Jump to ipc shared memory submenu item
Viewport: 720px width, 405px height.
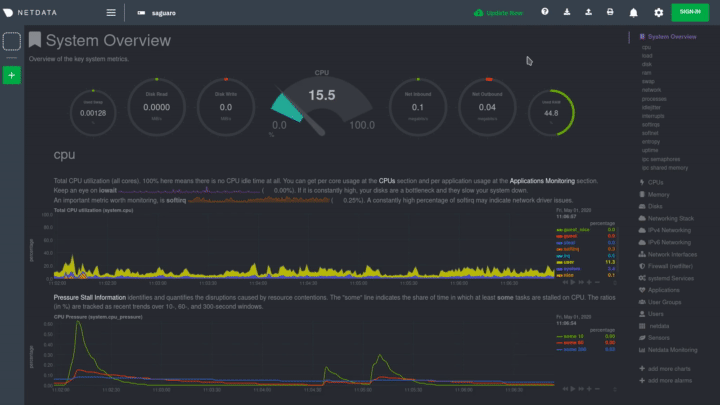point(665,168)
